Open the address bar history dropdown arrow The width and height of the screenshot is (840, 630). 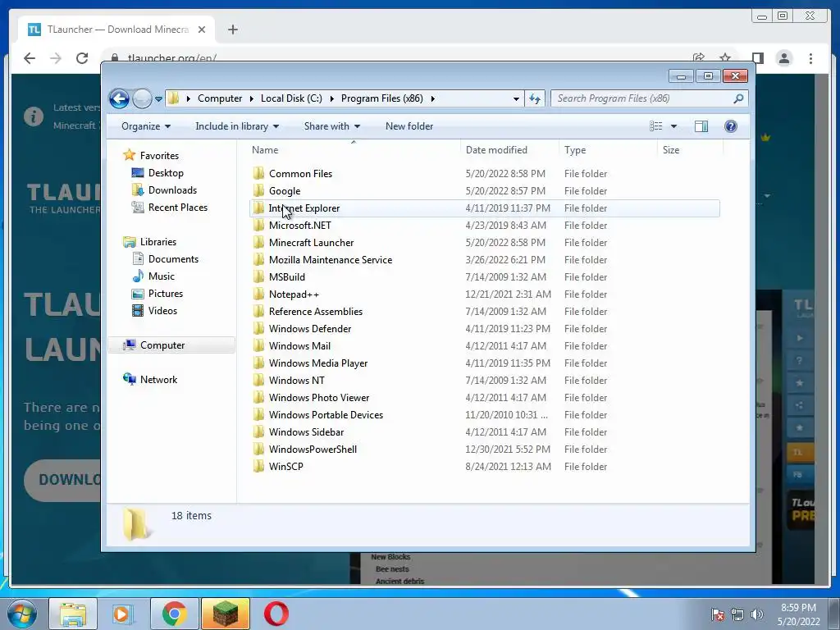pyautogui.click(x=516, y=99)
